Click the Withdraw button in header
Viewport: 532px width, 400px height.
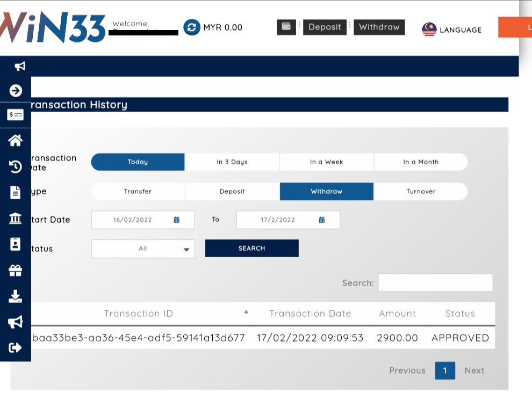(x=379, y=27)
